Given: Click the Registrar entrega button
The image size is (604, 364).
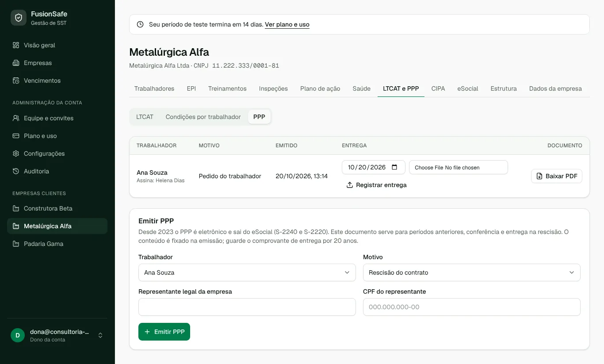Looking at the screenshot, I should [x=376, y=185].
